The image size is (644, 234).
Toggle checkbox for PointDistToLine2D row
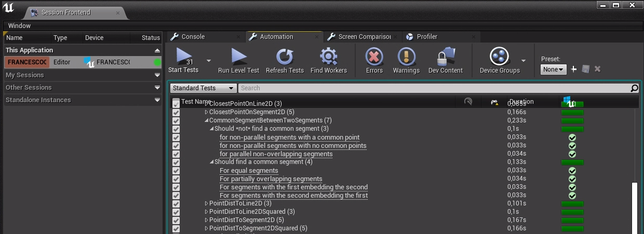coord(176,204)
